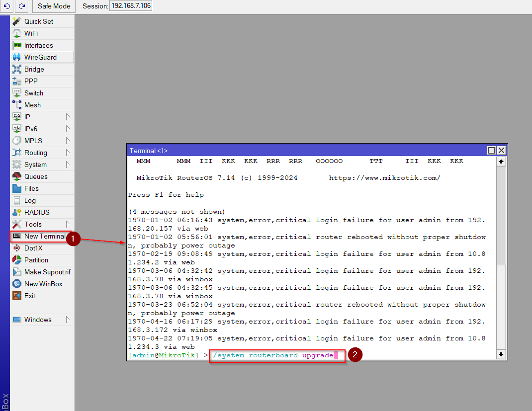
Task: Maximize the Terminal <1> window
Action: [491, 150]
